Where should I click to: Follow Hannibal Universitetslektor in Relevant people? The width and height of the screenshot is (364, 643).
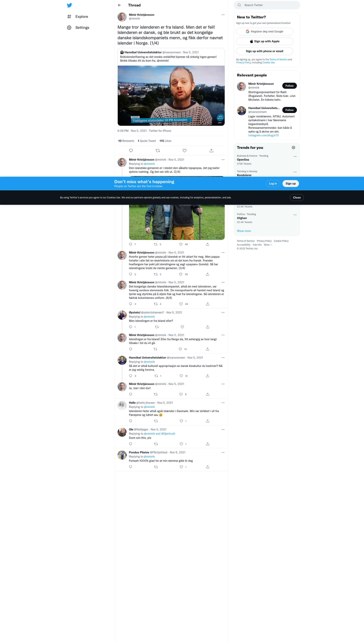click(289, 110)
